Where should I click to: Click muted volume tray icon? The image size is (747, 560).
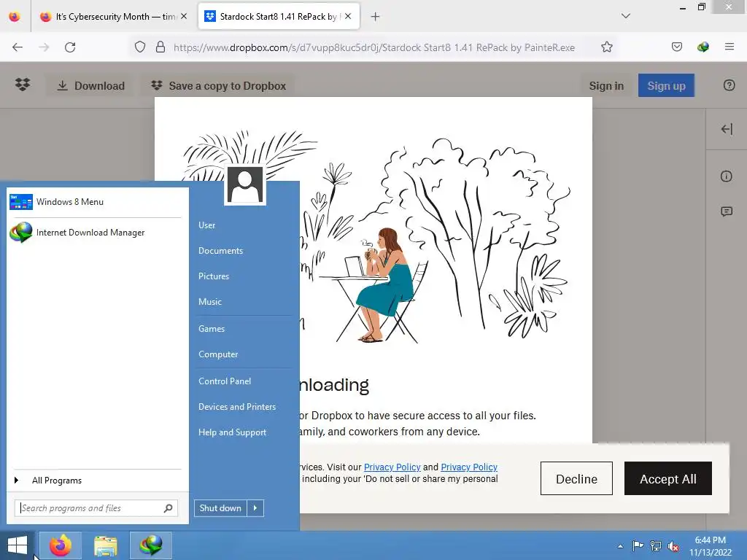pos(673,545)
